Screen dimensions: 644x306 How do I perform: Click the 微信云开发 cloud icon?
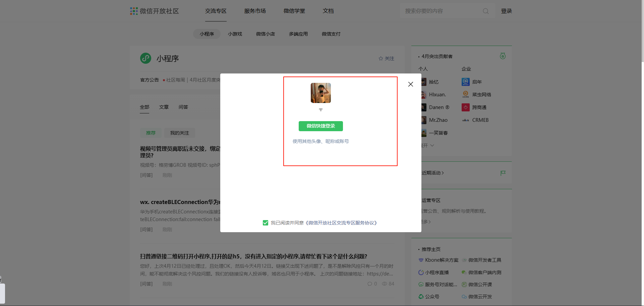click(464, 297)
